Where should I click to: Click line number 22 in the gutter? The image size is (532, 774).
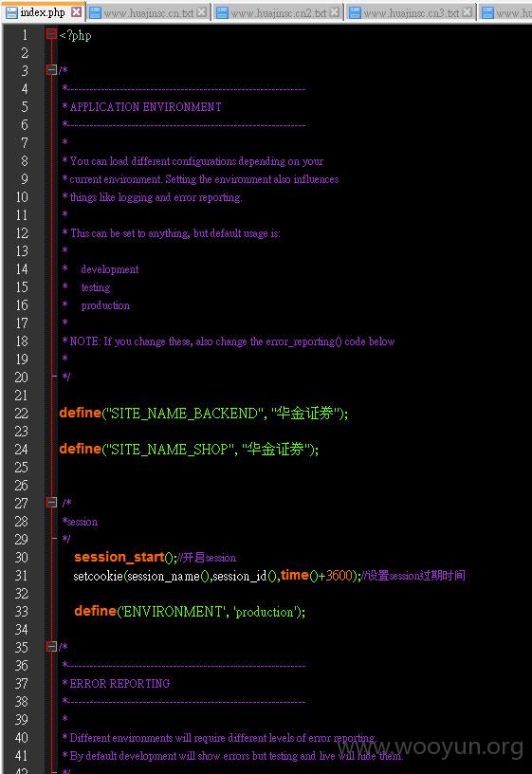click(x=22, y=414)
